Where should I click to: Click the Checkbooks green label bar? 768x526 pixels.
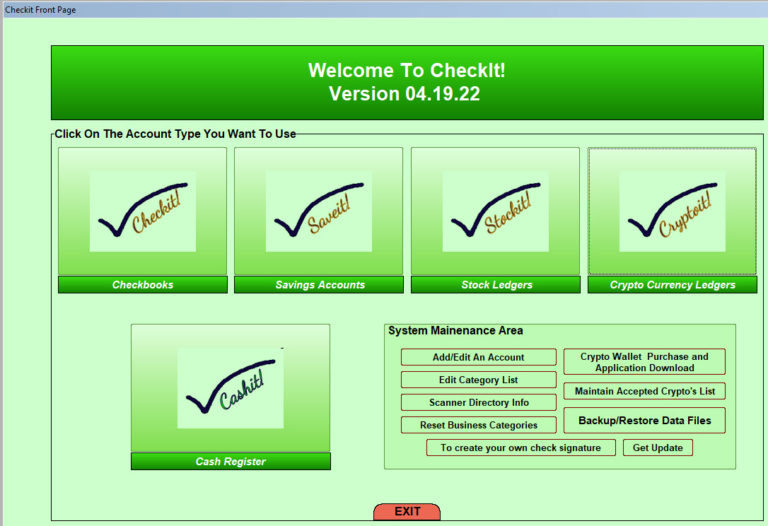coord(143,285)
